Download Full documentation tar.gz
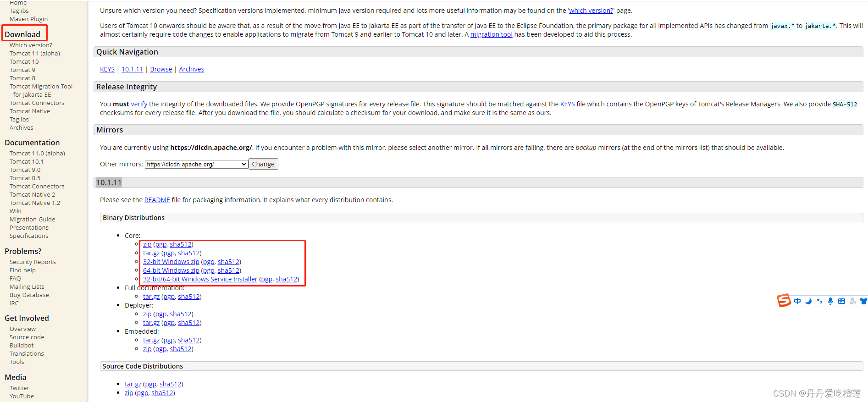Screen dimensions: 868x402 pyautogui.click(x=151, y=297)
